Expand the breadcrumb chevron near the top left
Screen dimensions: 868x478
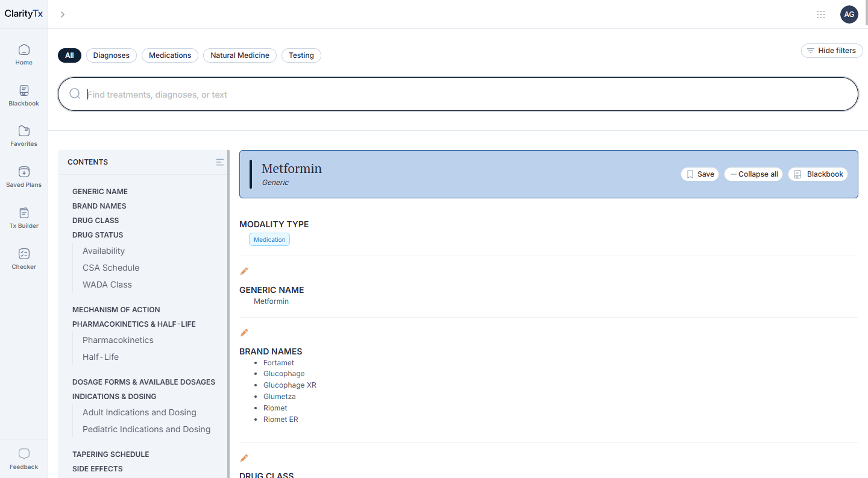pos(62,14)
